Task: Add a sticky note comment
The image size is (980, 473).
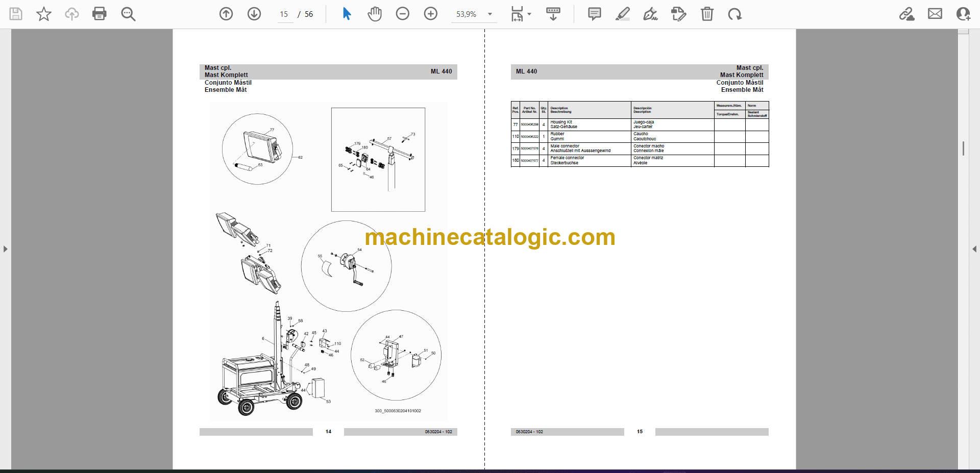Action: 595,14
